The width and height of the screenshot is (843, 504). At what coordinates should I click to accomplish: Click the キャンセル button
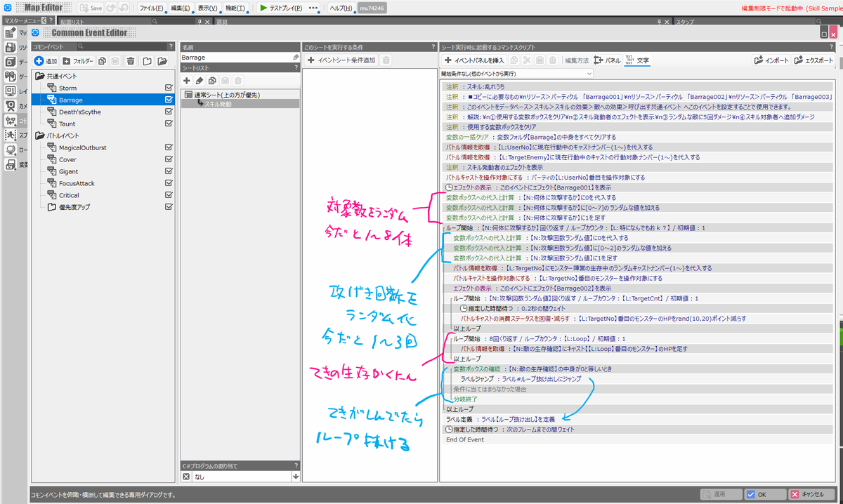811,493
